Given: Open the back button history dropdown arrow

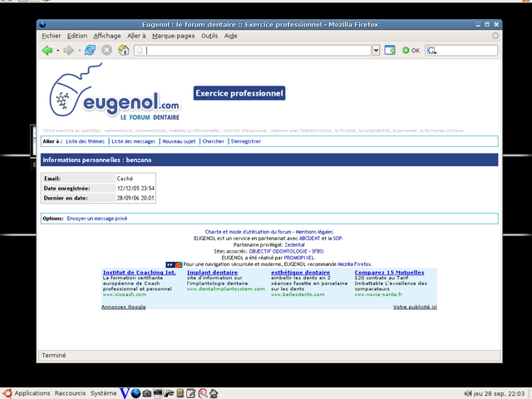Looking at the screenshot, I should (x=57, y=51).
